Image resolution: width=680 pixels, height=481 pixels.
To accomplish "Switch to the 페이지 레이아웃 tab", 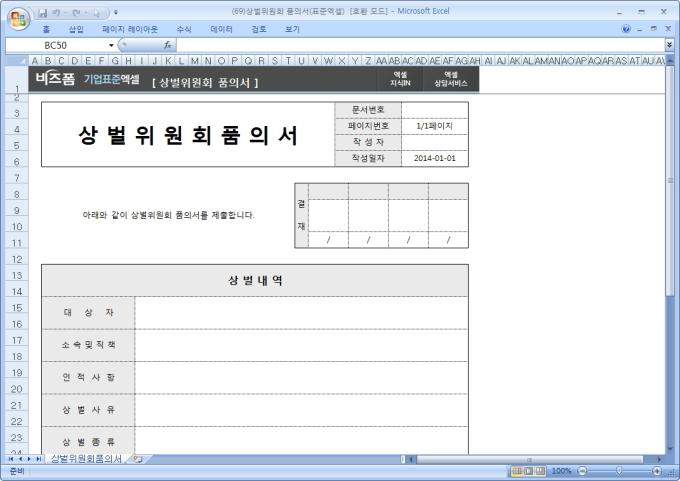I will point(130,29).
